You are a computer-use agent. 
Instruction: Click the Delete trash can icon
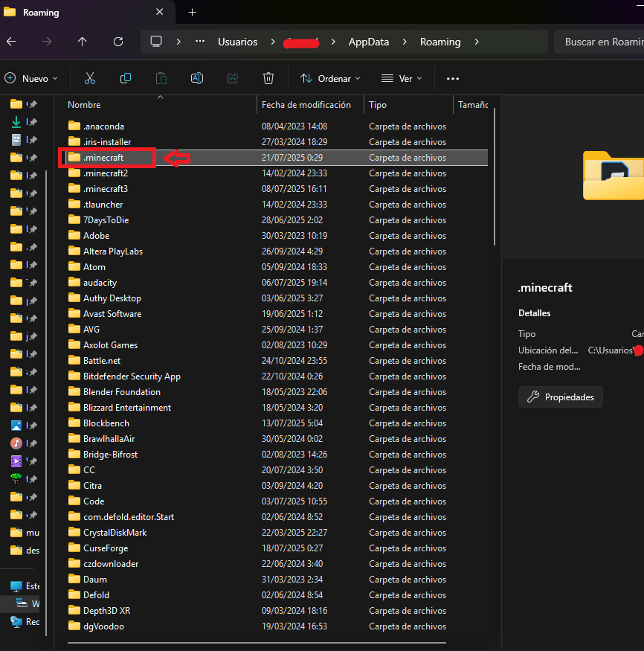[268, 78]
